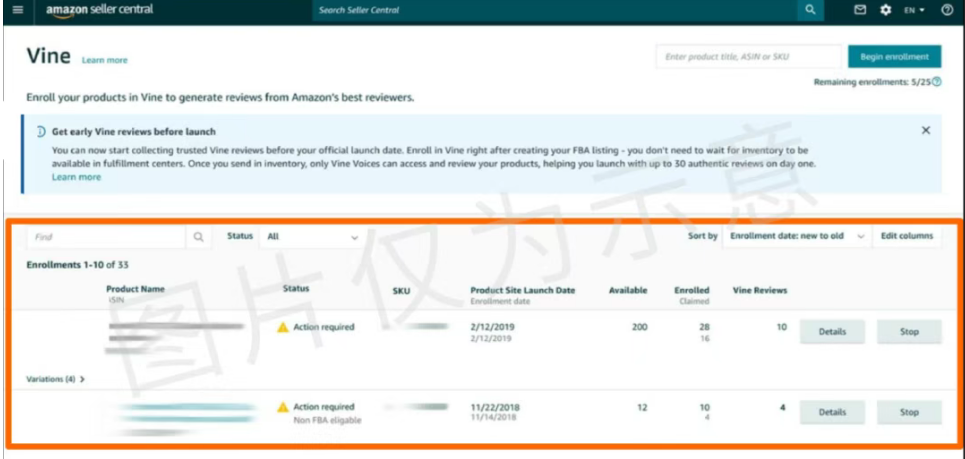Click the amazon seller central logo

pyautogui.click(x=100, y=10)
